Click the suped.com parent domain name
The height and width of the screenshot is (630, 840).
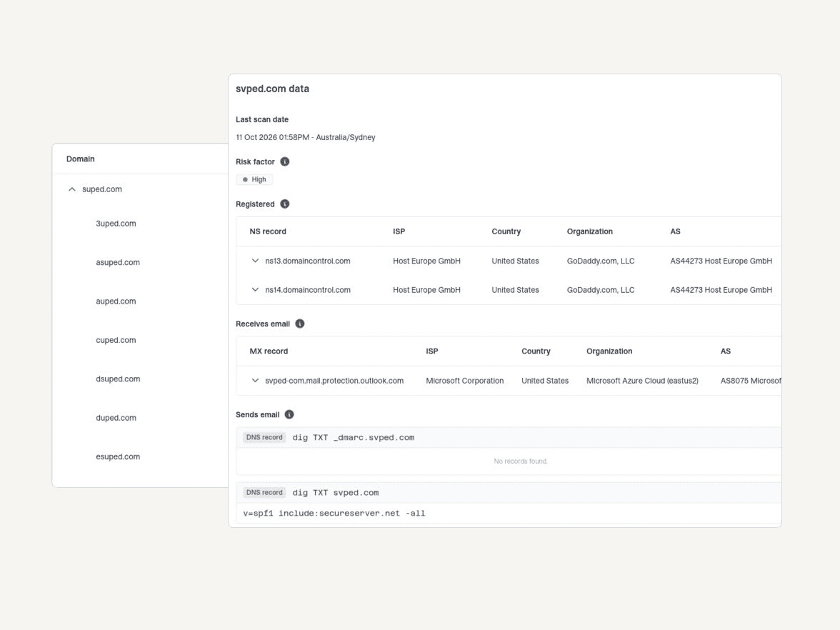click(101, 189)
